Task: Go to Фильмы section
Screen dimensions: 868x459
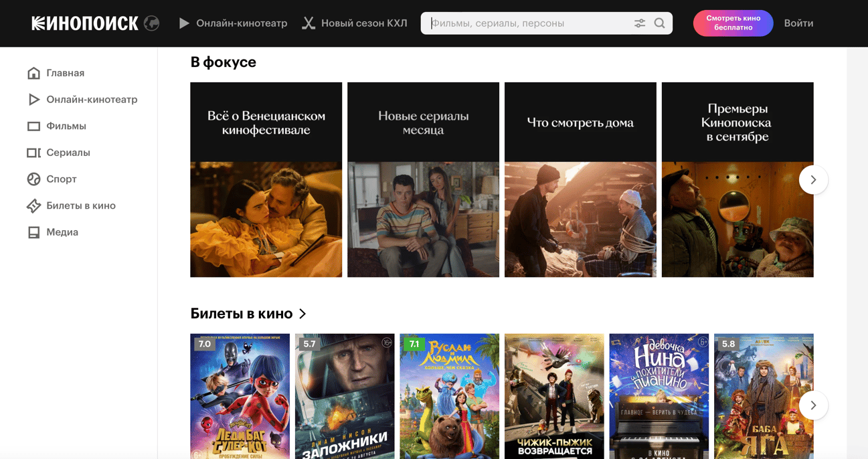Action: (x=66, y=126)
